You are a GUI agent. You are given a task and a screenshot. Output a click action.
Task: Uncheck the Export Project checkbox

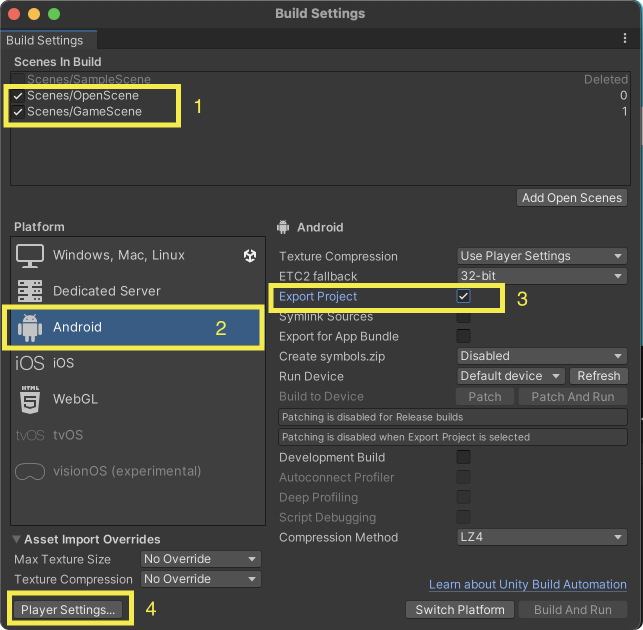coord(463,297)
